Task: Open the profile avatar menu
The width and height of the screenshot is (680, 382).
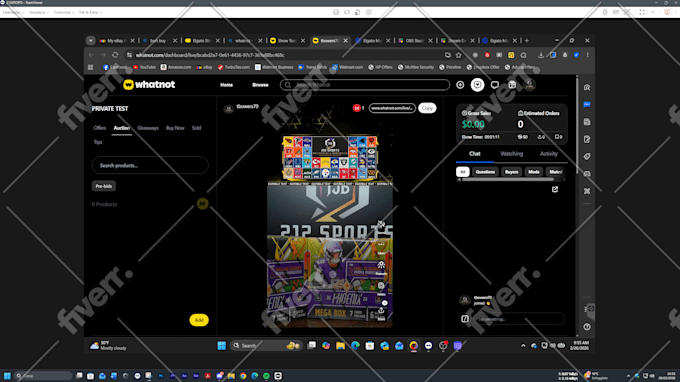Action: pos(529,85)
